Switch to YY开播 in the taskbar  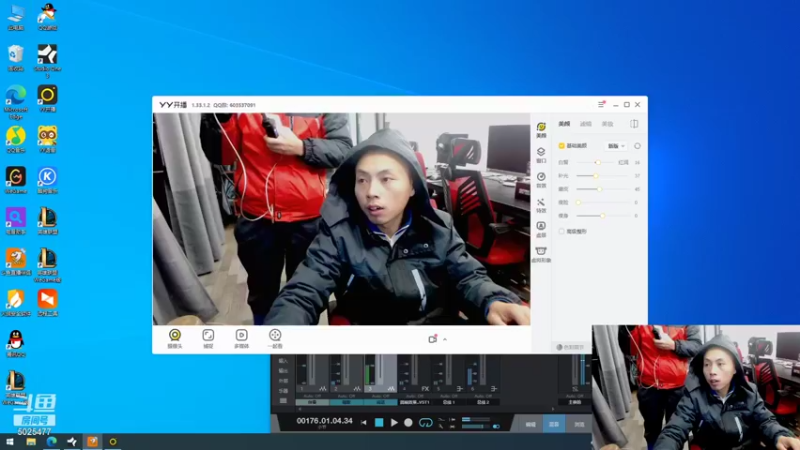point(113,442)
